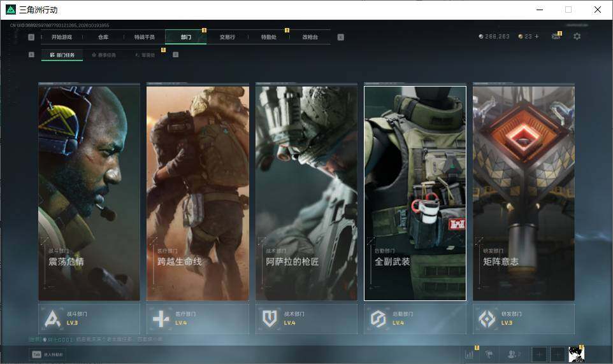Screen dimensions: 613x364
Task: Open the world chat message line
Action: point(96,339)
